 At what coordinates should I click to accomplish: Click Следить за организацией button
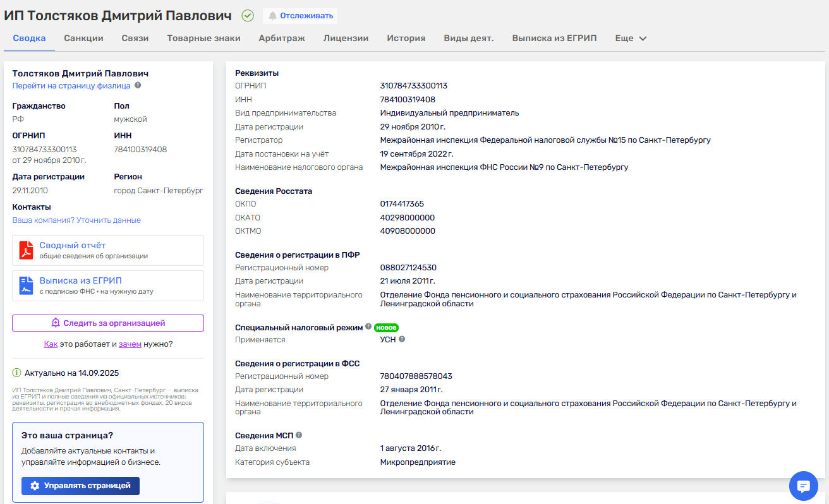coord(108,323)
